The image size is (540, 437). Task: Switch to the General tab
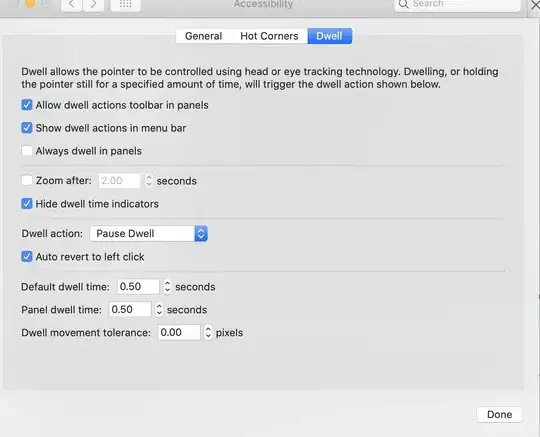point(203,36)
